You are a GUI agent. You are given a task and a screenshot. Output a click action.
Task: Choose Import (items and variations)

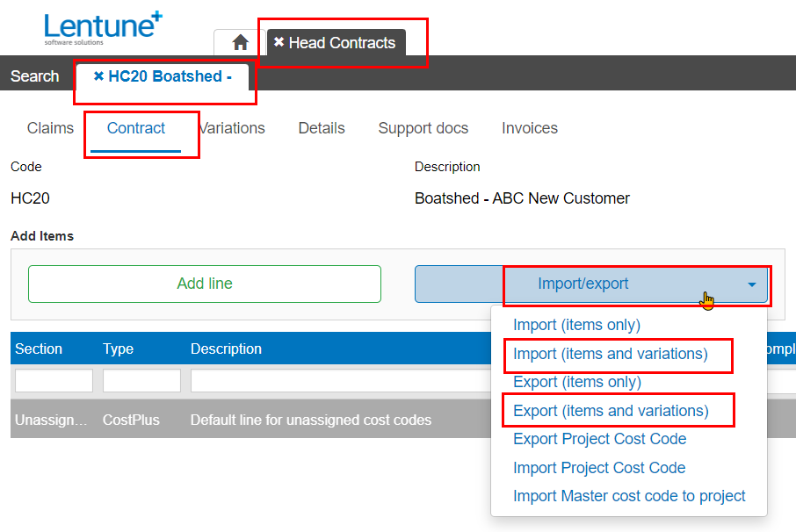pos(618,355)
